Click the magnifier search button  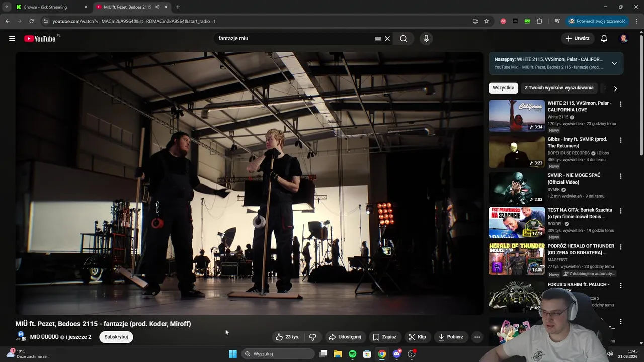coord(404,39)
